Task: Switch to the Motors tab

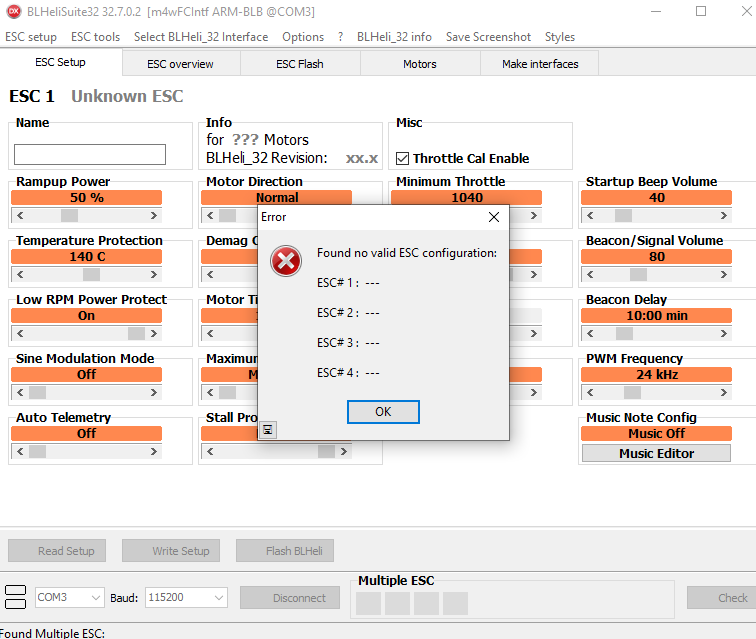Action: coord(420,64)
